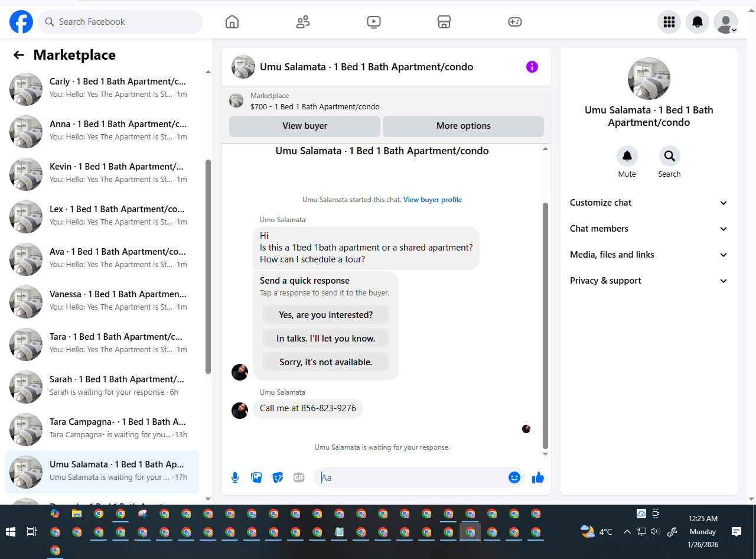Click the View buyer button
Image resolution: width=756 pixels, height=559 pixels.
305,126
